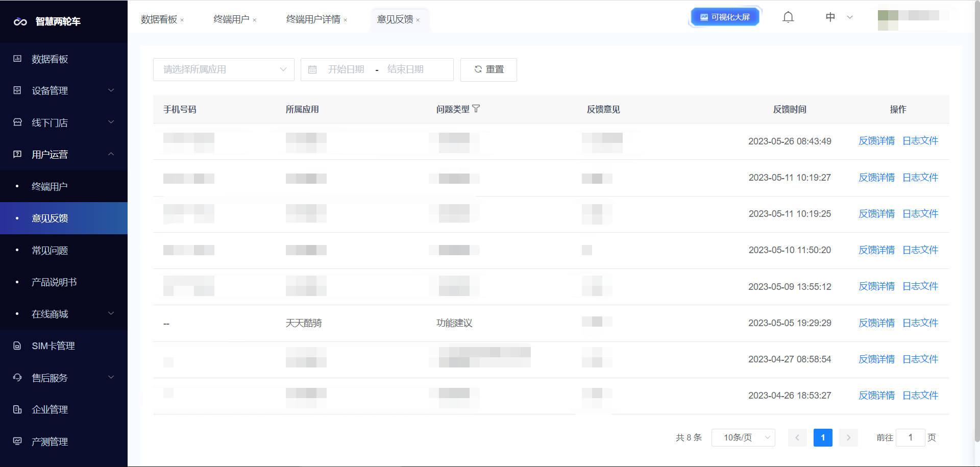
Task: Click the 重置 reset button
Action: [x=488, y=70]
